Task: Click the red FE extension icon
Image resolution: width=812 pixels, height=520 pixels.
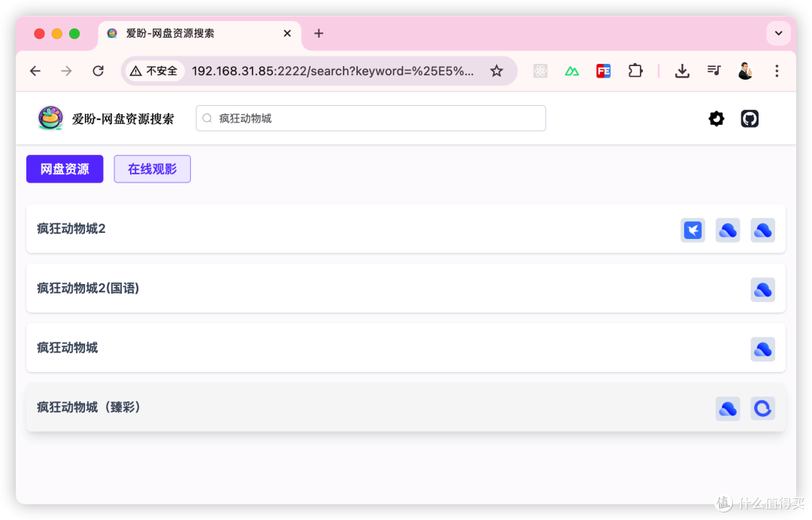Action: [x=603, y=71]
